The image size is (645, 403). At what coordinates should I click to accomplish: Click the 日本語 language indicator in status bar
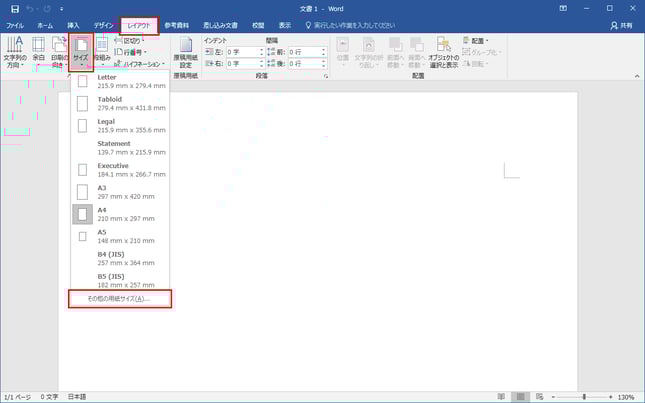tap(77, 397)
